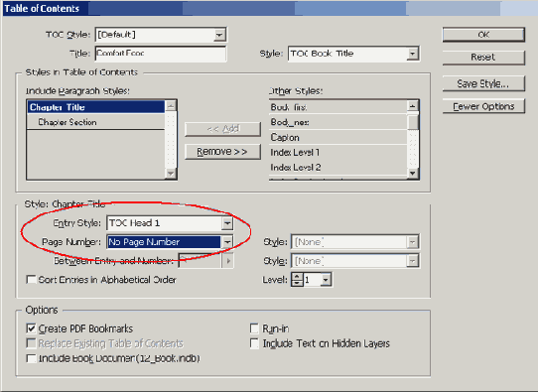
Task: Click the Title text field
Action: [x=161, y=54]
